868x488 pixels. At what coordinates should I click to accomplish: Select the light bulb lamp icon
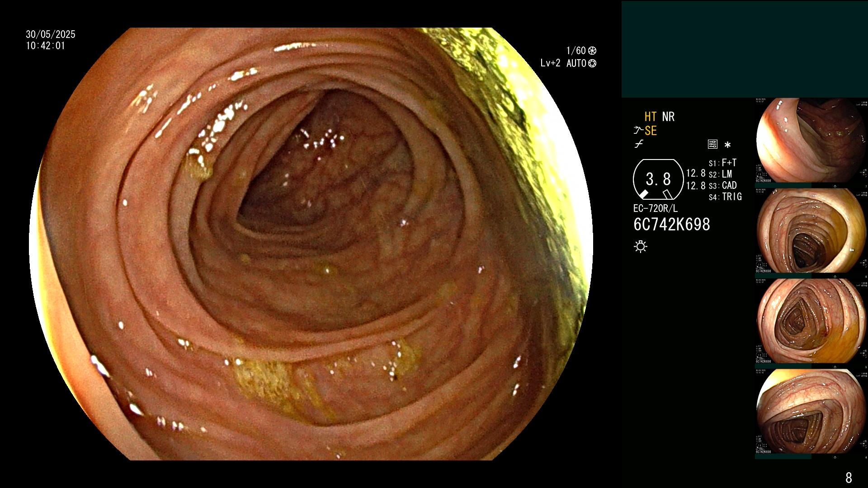pos(641,246)
